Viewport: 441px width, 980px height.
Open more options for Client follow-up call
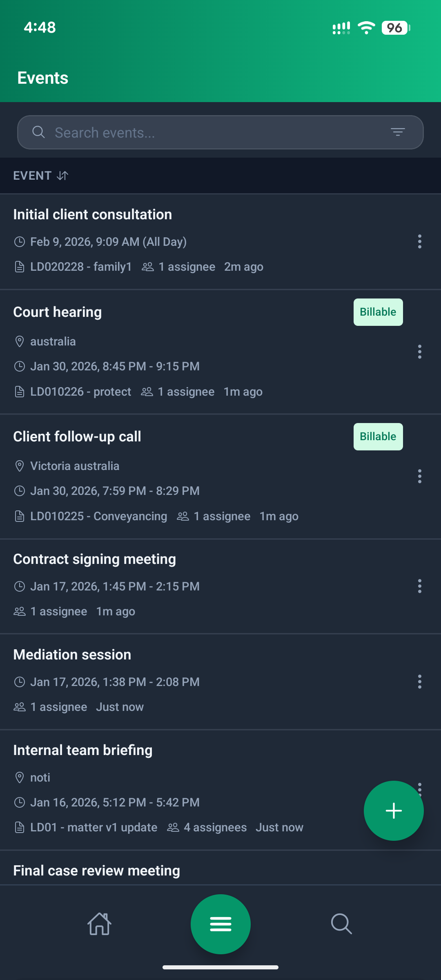(x=419, y=476)
